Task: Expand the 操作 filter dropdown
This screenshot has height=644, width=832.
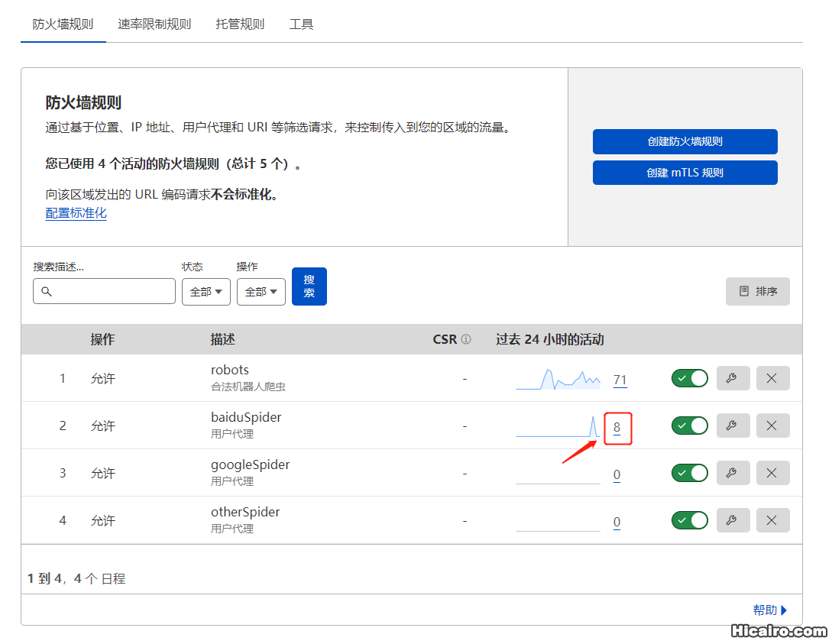Action: point(261,291)
